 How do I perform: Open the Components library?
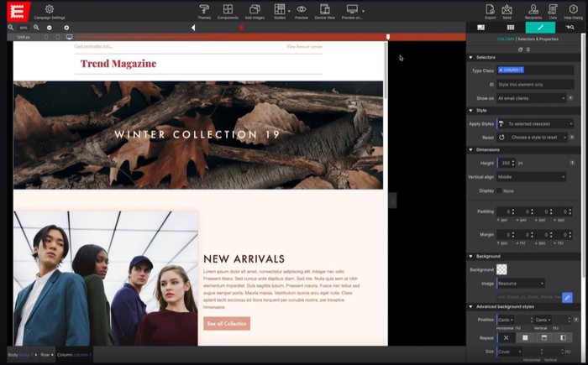pos(228,10)
